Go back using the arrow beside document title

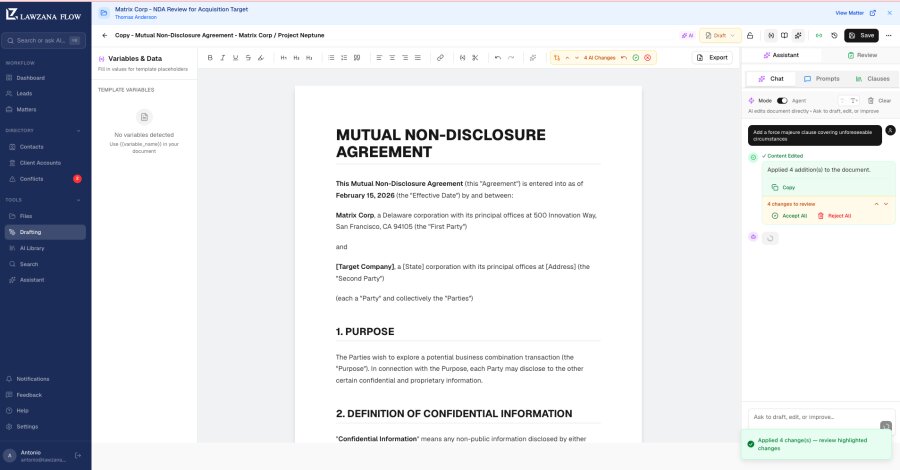104,35
